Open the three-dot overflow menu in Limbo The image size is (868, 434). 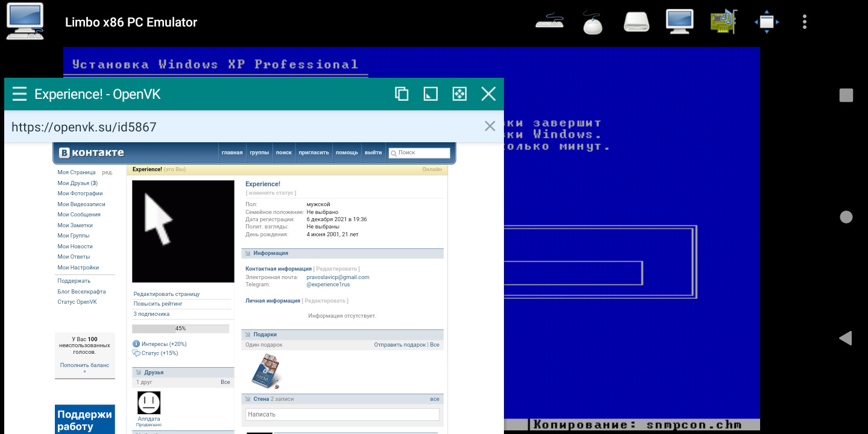(x=805, y=22)
